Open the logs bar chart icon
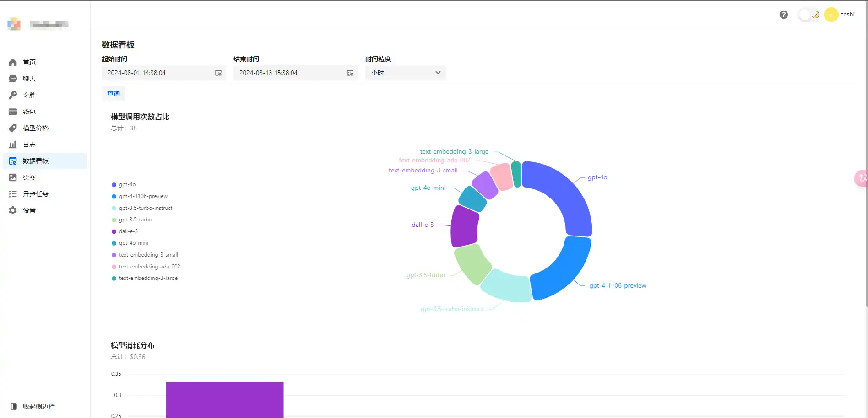 tap(13, 145)
